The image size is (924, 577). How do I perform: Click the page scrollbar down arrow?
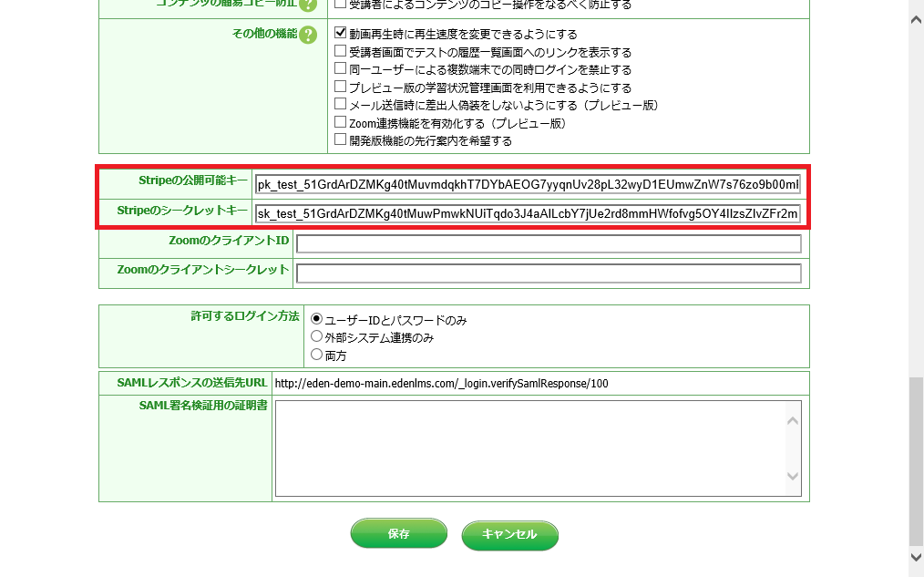click(x=917, y=557)
